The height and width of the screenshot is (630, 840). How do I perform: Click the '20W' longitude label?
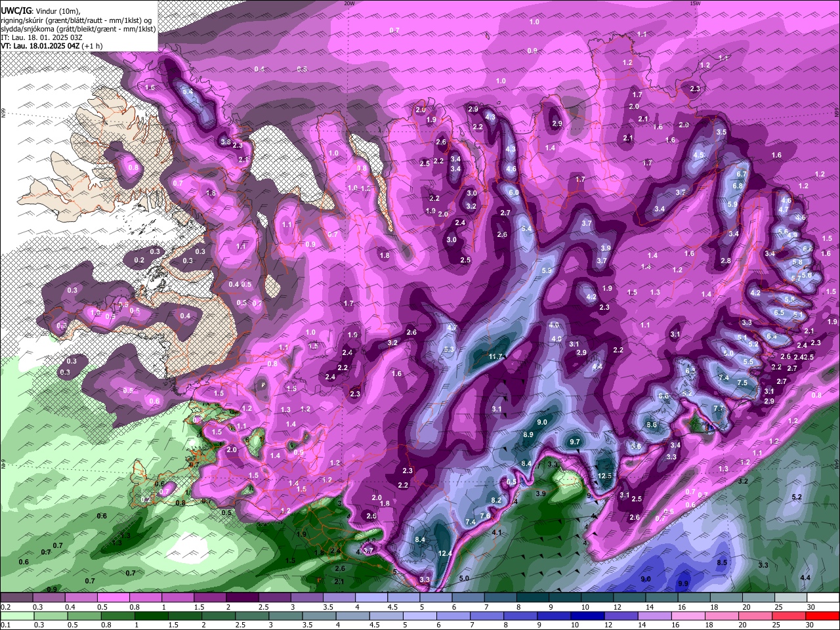[x=349, y=3]
